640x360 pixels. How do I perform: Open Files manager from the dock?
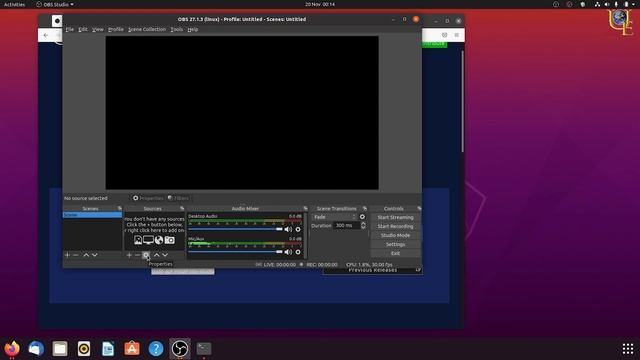point(60,349)
